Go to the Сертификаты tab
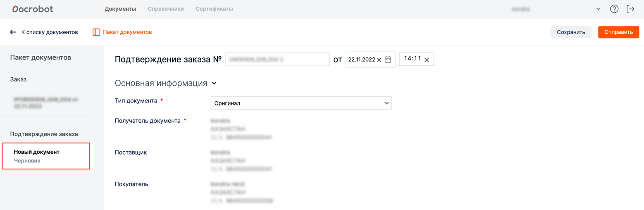Screen dimensions: 644x210 pos(214,9)
